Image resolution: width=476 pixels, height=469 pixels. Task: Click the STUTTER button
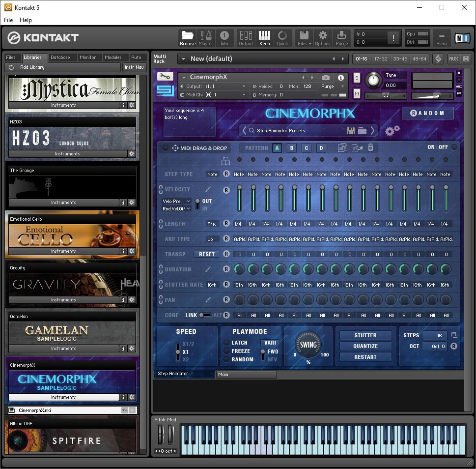pyautogui.click(x=365, y=335)
